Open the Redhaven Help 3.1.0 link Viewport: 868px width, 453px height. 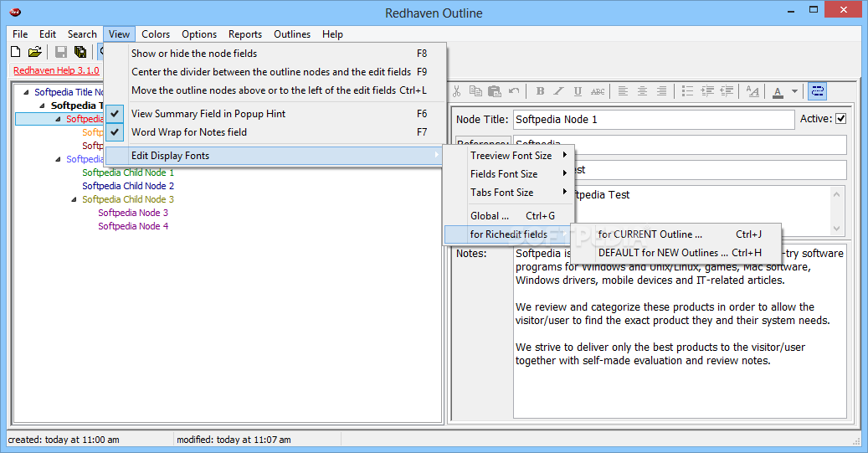[56, 70]
